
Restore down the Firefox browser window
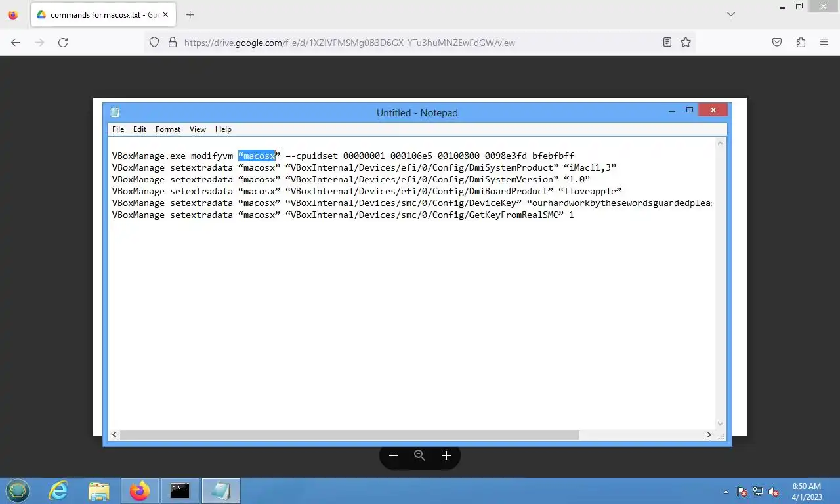799,7
